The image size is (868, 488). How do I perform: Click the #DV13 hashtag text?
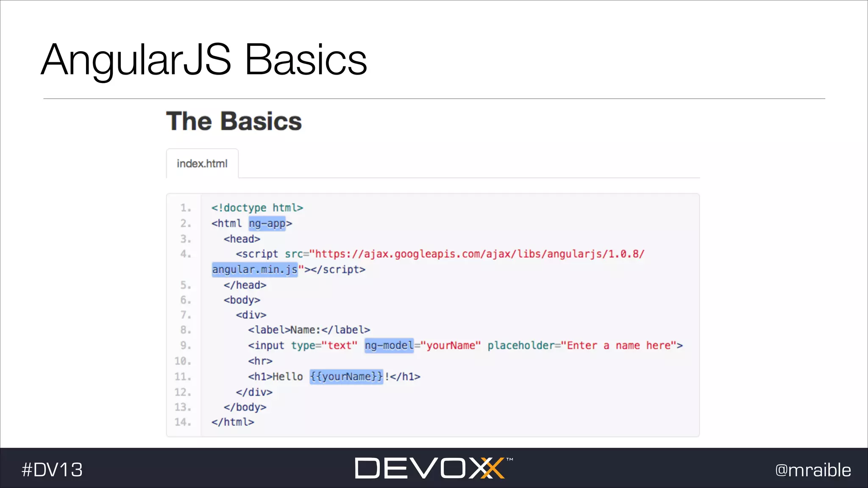52,470
